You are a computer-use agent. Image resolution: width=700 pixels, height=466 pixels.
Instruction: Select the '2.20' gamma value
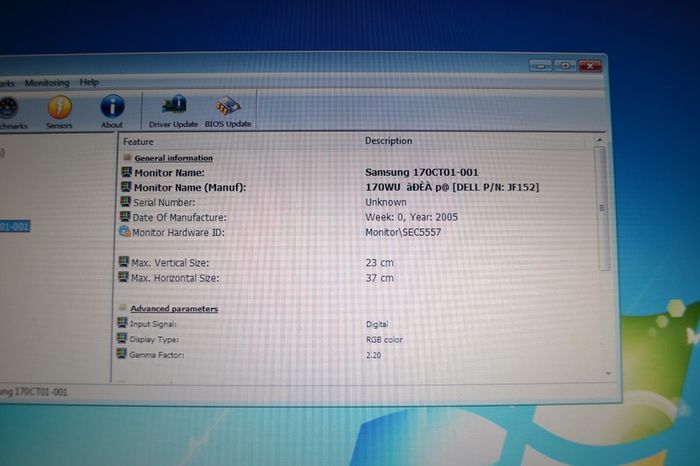373,355
